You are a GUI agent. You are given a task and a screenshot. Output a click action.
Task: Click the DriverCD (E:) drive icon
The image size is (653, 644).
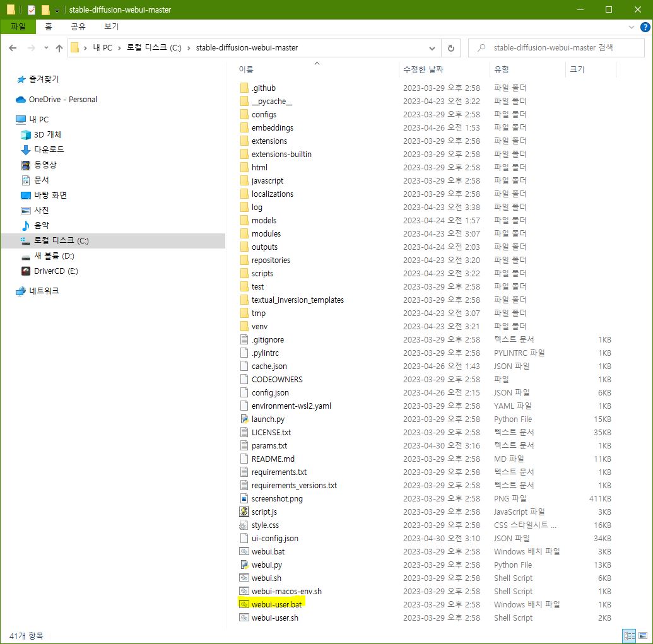pos(26,271)
